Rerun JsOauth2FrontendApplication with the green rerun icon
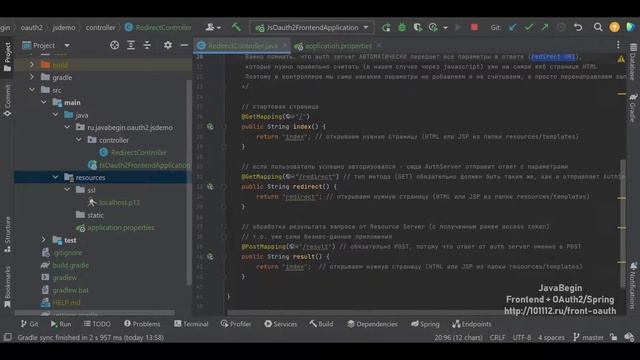Screen dimensions: 640x360 (x=386, y=27)
